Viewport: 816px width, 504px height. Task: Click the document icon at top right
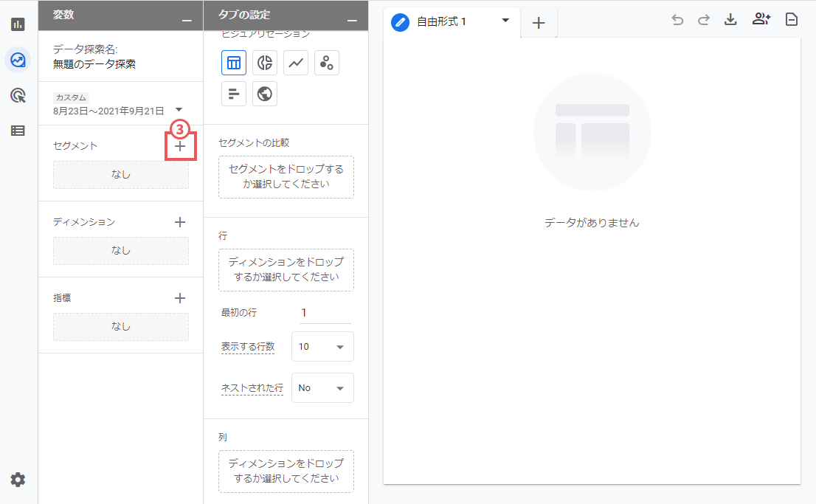tap(792, 19)
